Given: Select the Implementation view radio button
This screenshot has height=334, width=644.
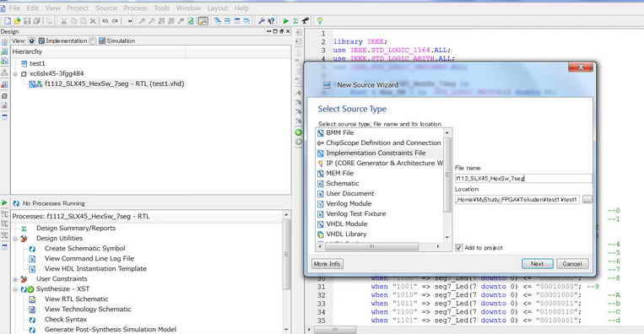Looking at the screenshot, I should 31,41.
